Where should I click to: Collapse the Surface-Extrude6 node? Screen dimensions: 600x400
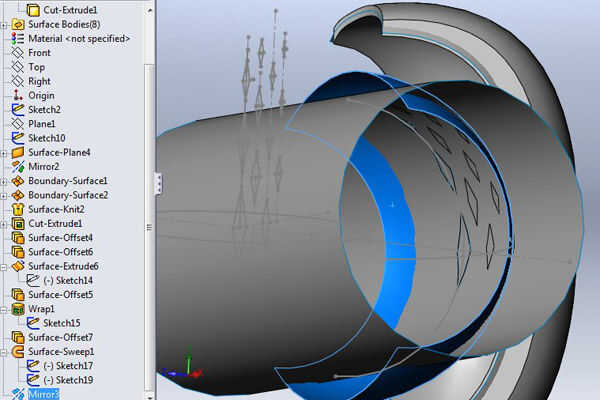(4, 267)
